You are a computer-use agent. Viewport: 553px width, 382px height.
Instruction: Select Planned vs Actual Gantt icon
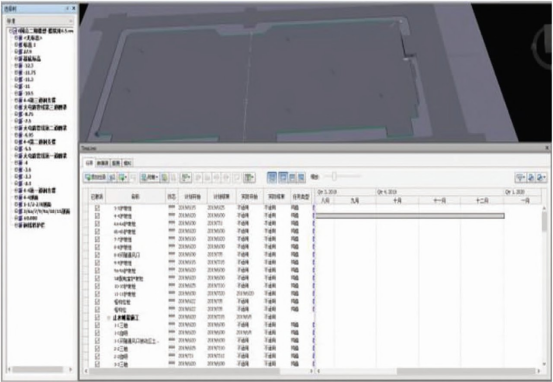click(x=301, y=177)
